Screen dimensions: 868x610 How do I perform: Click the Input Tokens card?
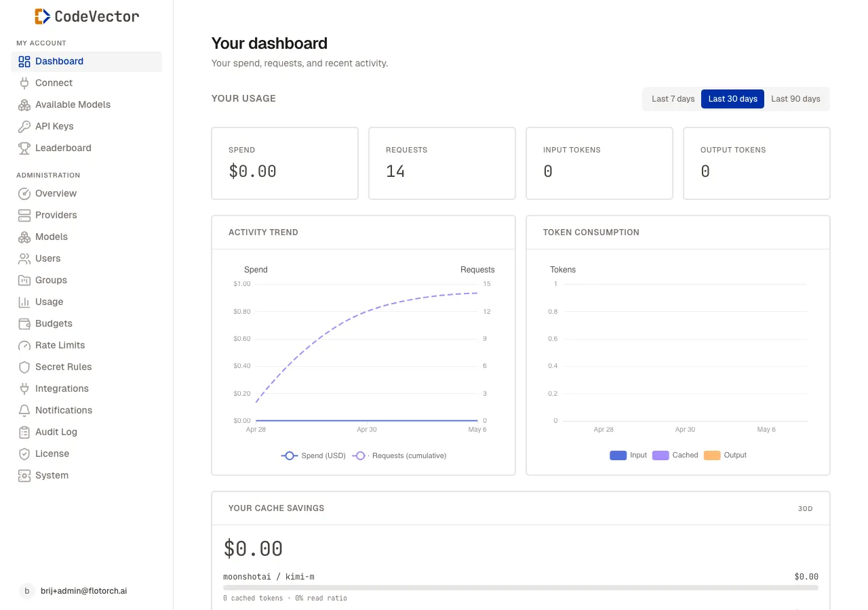(x=599, y=163)
